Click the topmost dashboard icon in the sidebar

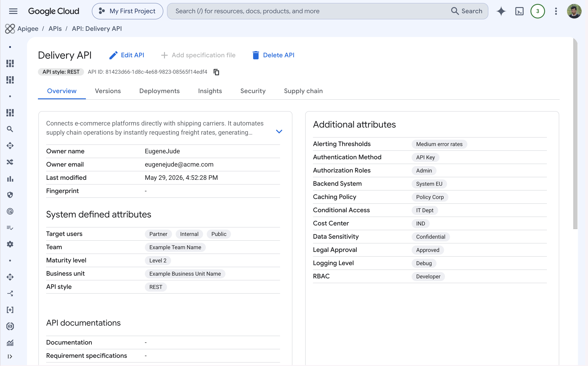(10, 63)
